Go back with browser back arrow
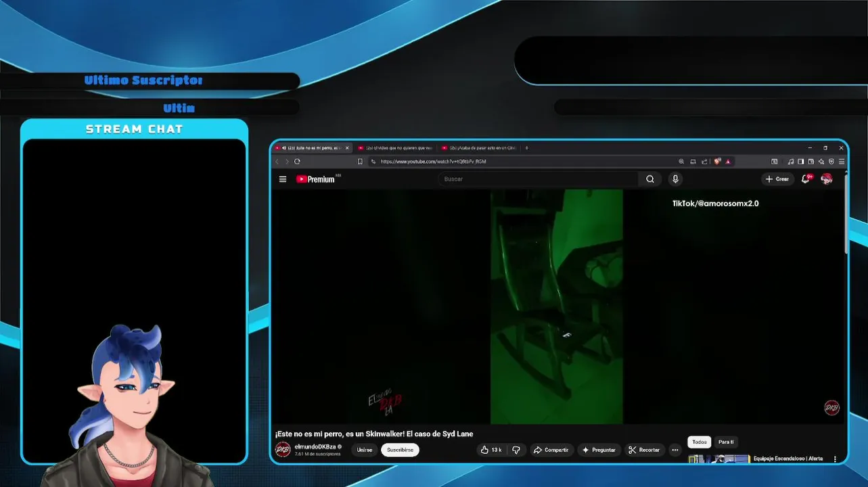This screenshot has height=487, width=868. point(277,162)
